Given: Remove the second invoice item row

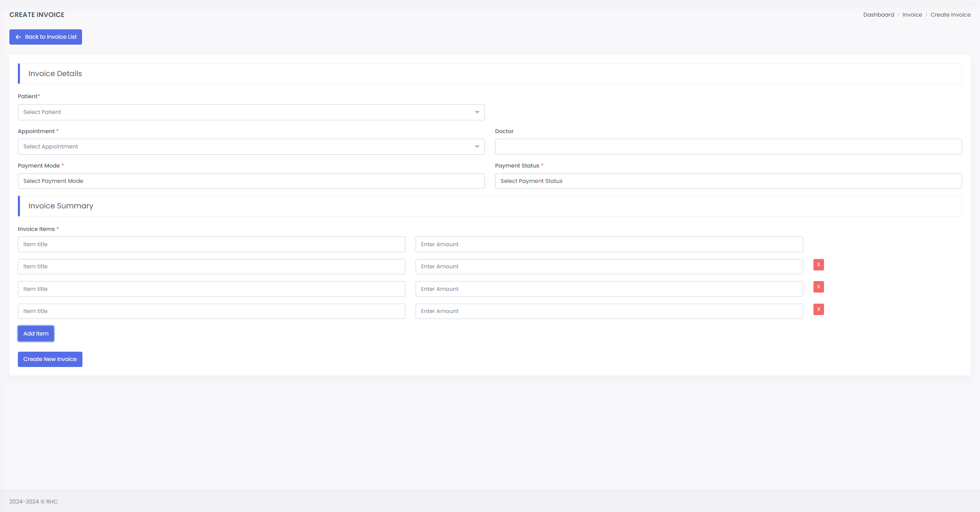Looking at the screenshot, I should [x=819, y=265].
